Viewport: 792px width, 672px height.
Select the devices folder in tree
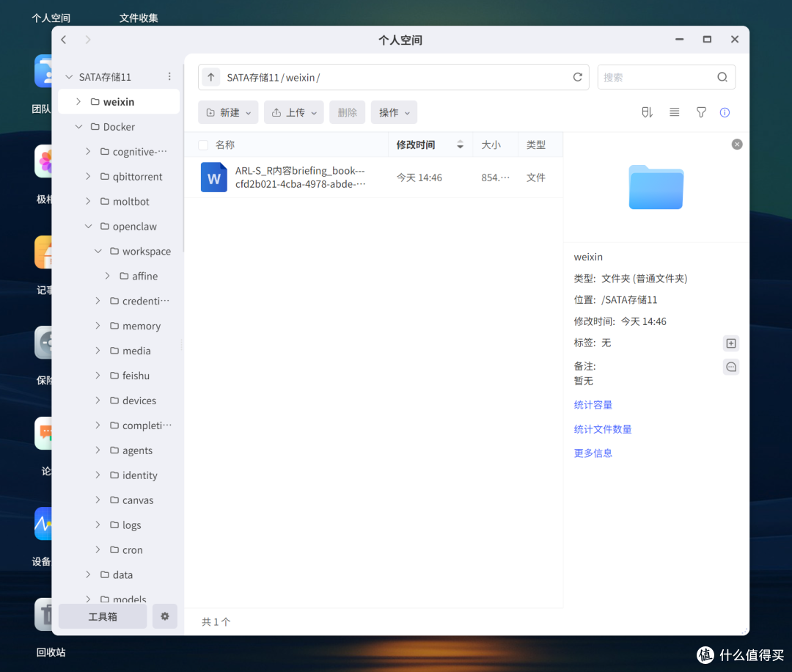[139, 401]
